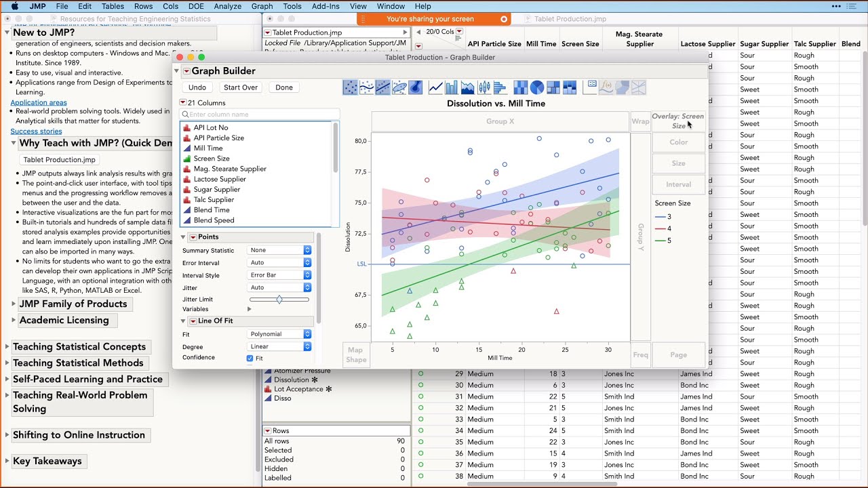Expand JMP Family of Products section
This screenshot has height=488, width=868.
[x=14, y=304]
